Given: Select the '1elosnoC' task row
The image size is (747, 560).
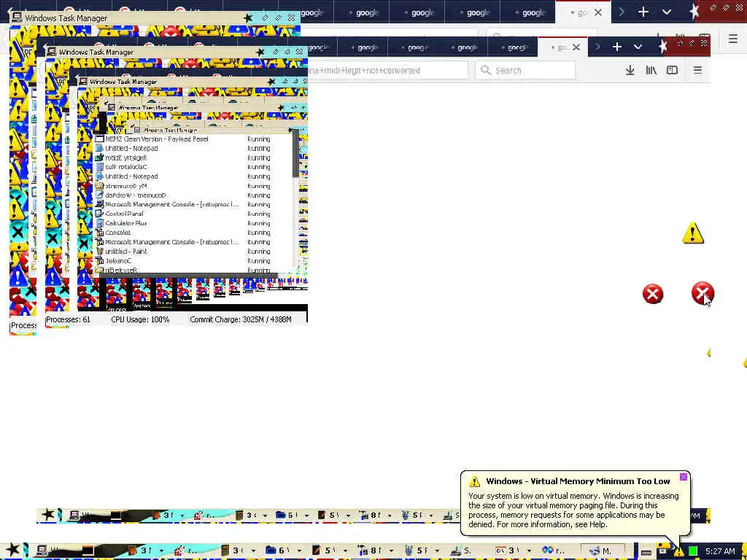Looking at the screenshot, I should [194, 261].
